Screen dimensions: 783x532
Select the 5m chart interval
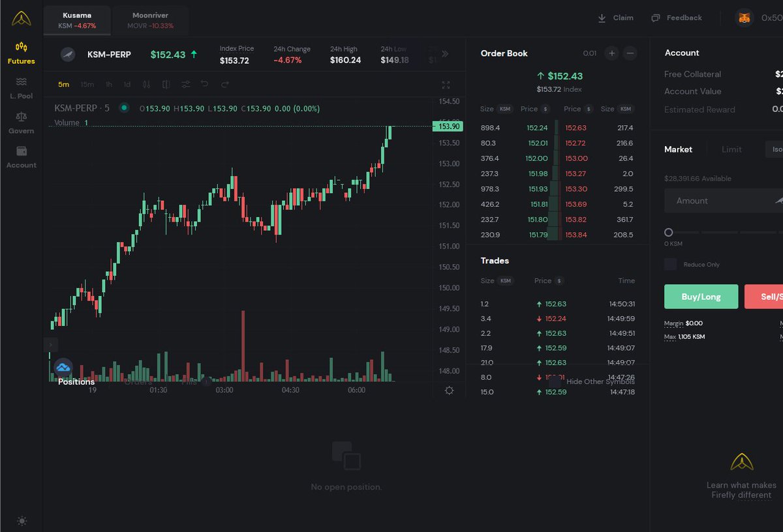click(x=63, y=85)
